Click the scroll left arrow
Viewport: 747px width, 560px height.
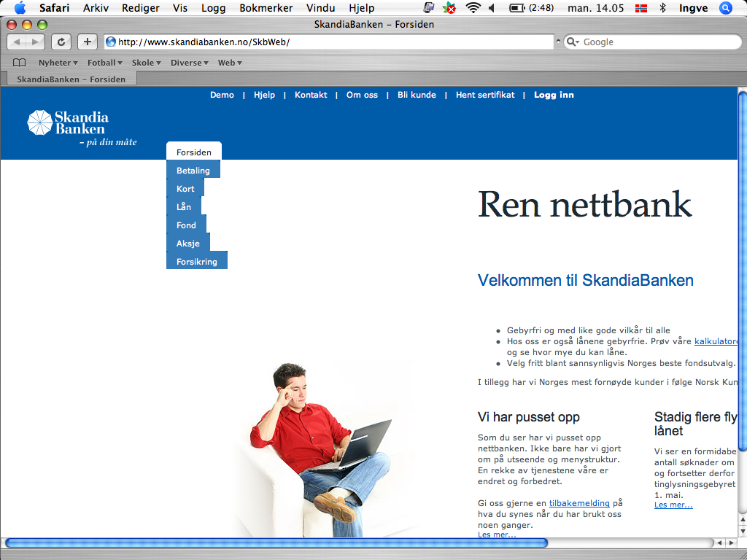pyautogui.click(x=720, y=542)
